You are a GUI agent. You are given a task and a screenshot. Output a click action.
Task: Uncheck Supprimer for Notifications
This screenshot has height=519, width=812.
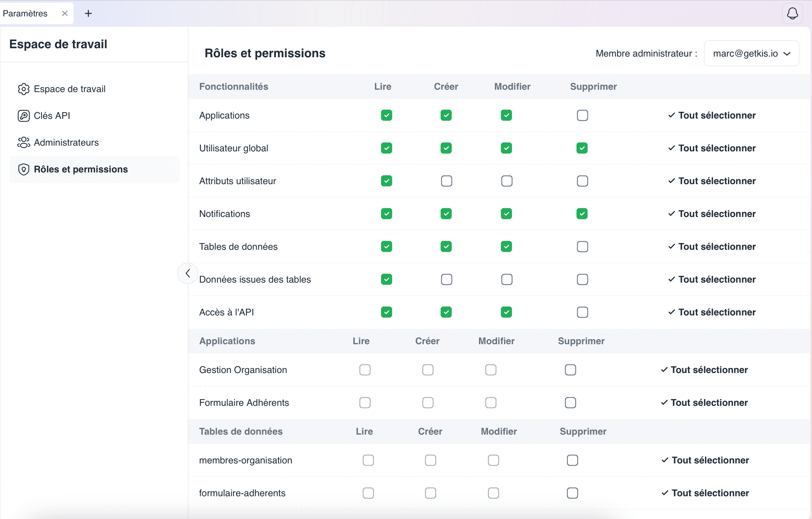coord(582,214)
